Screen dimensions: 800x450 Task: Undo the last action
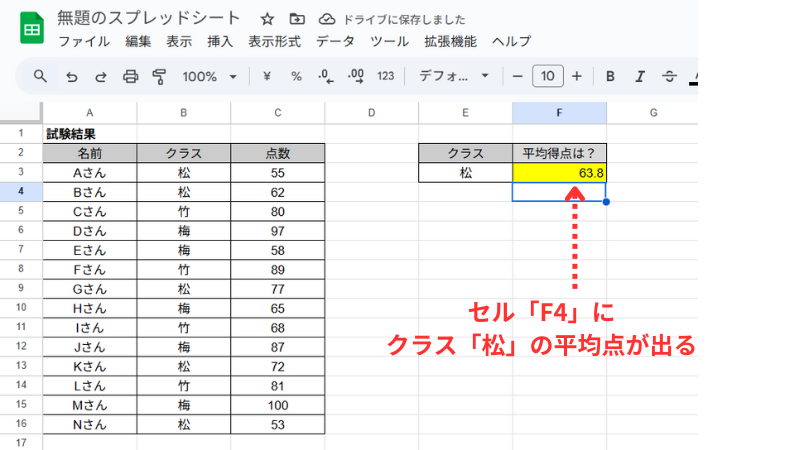pyautogui.click(x=71, y=77)
